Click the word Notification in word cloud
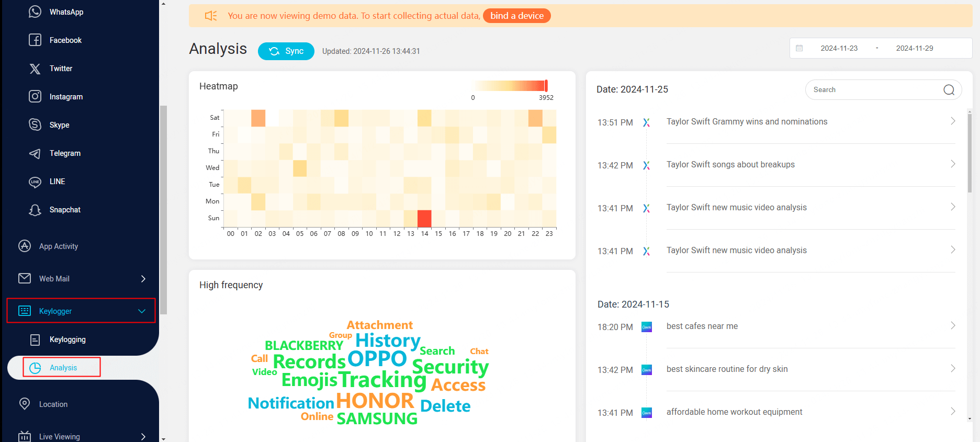 (291, 403)
